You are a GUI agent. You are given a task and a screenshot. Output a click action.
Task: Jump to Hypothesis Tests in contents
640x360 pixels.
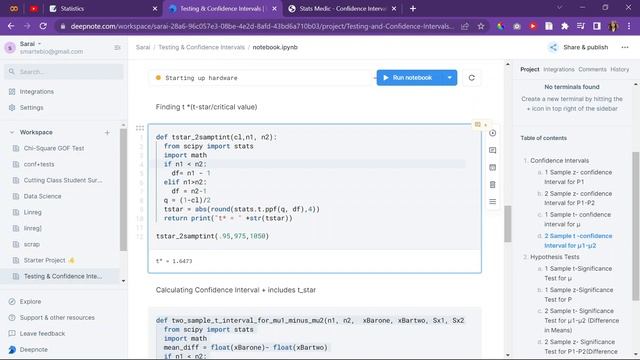tap(555, 257)
